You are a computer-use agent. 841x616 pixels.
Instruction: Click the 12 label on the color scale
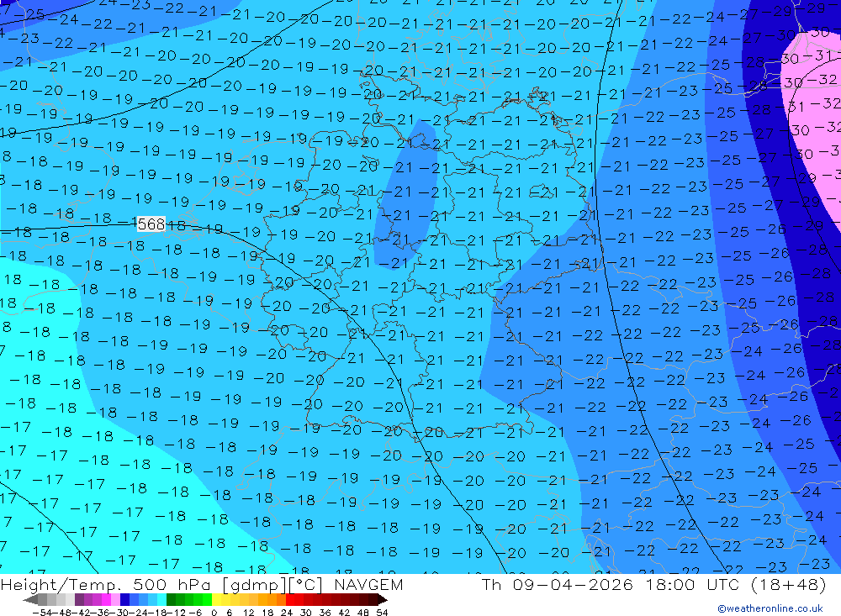[x=248, y=613]
